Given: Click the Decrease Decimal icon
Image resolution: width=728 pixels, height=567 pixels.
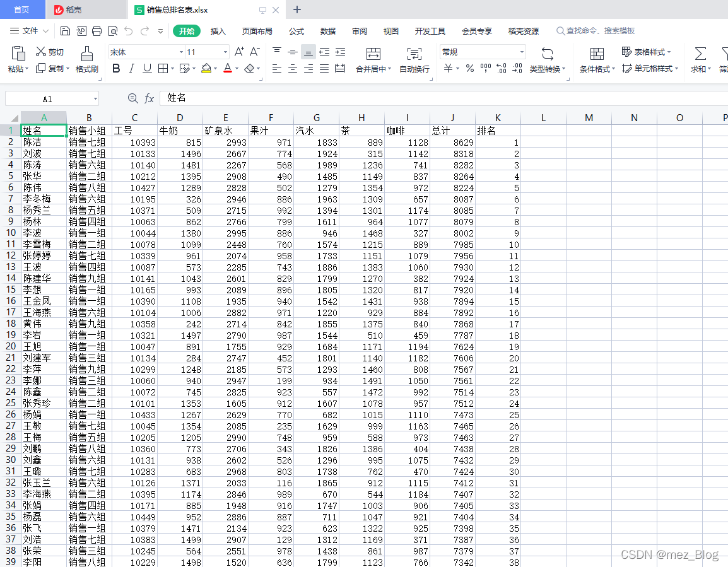Looking at the screenshot, I should 517,69.
